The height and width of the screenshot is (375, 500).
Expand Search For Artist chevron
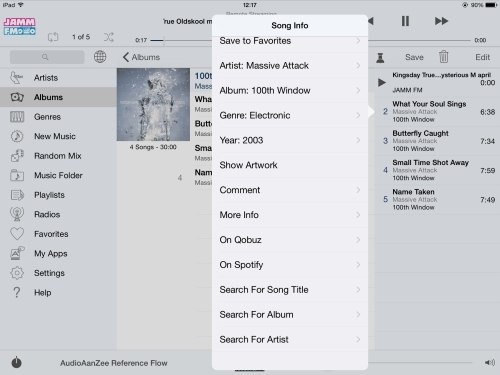(358, 340)
